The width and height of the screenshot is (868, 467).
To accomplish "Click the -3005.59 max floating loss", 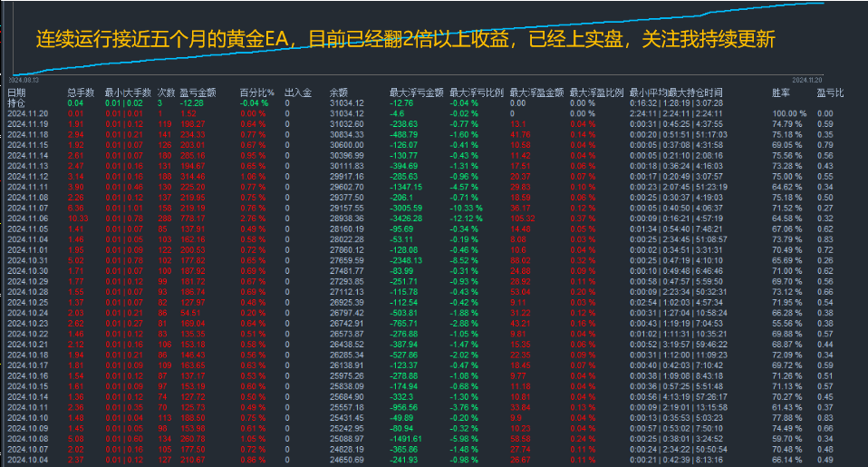I will point(406,208).
